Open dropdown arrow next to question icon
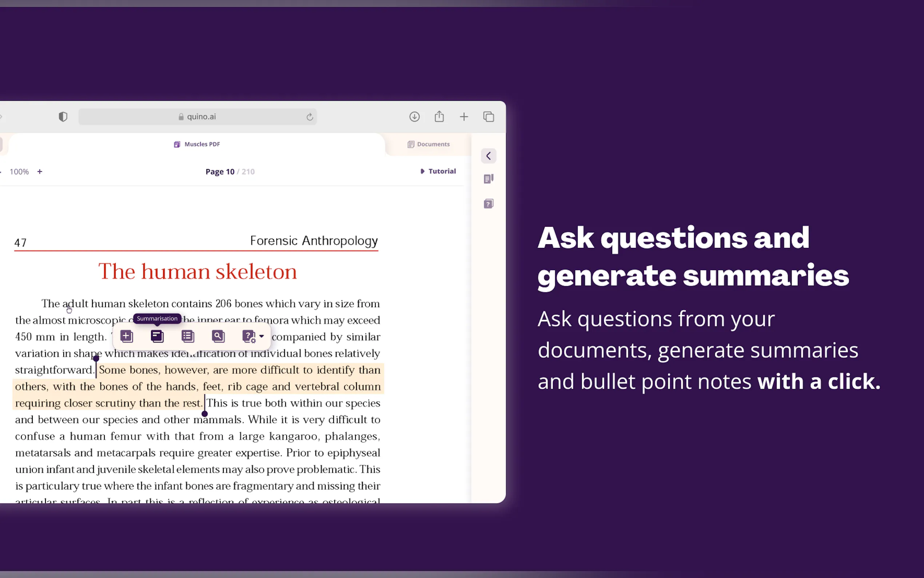924x578 pixels. (262, 336)
